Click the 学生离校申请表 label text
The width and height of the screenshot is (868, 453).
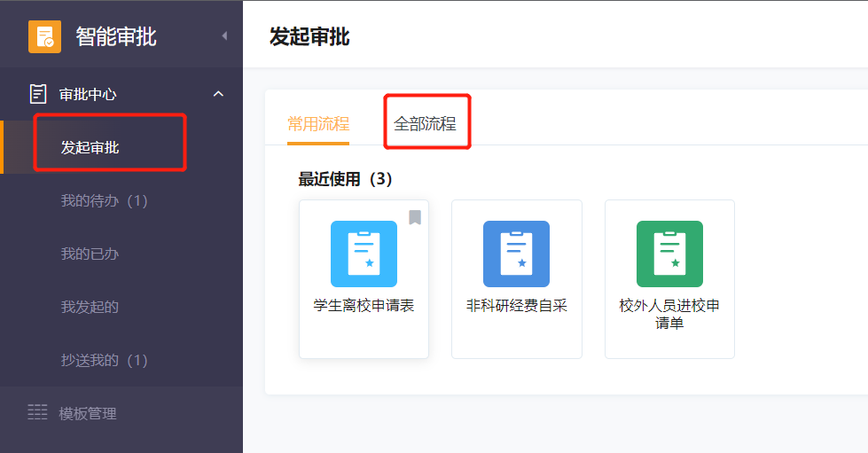click(364, 306)
